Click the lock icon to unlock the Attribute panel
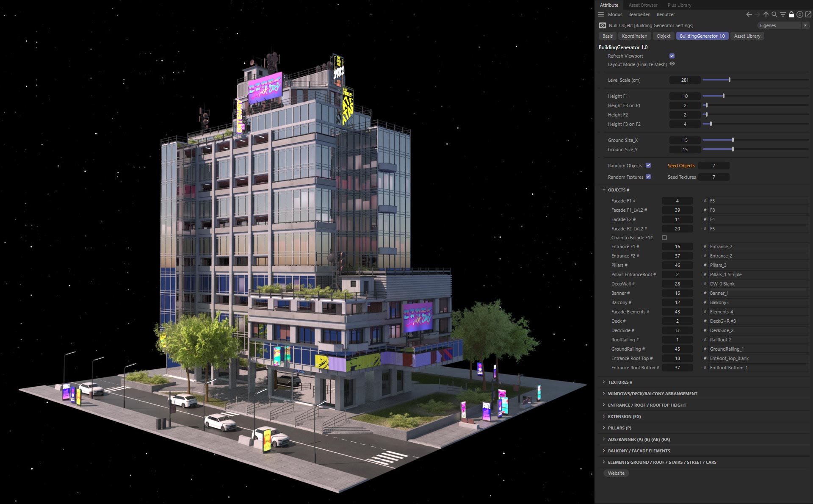Image resolution: width=813 pixels, height=504 pixels. 791,14
